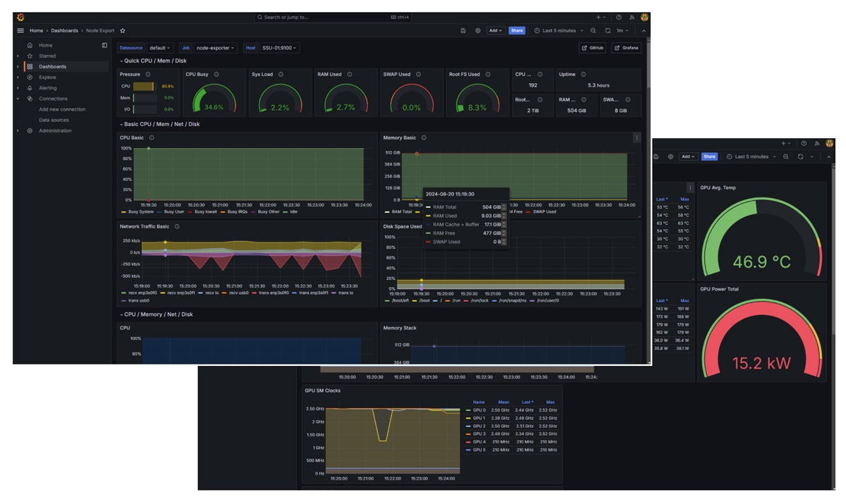This screenshot has width=846, height=504.
Task: Save dashboard icon in front window toolbar
Action: tap(463, 31)
